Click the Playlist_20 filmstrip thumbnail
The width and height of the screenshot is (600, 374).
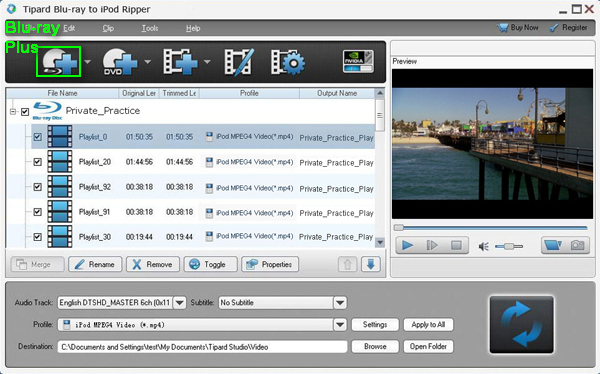60,162
